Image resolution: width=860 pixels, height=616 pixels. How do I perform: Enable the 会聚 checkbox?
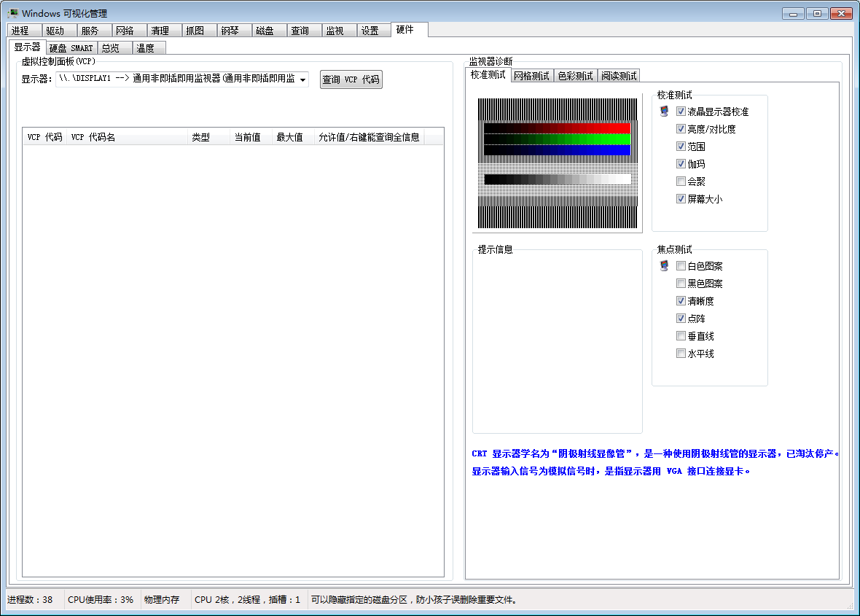click(x=681, y=182)
